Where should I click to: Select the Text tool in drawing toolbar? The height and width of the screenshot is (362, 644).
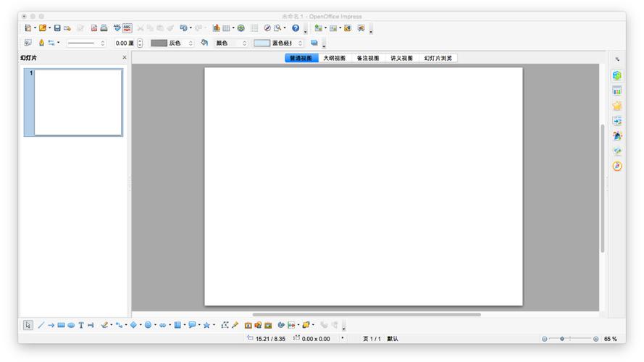coord(81,326)
